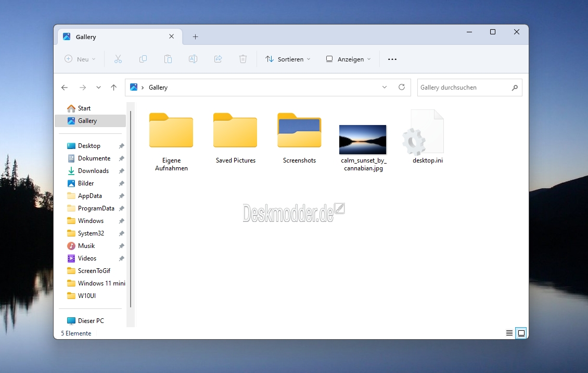The width and height of the screenshot is (588, 373).
Task: Click the Paste clipboard icon
Action: (x=168, y=59)
